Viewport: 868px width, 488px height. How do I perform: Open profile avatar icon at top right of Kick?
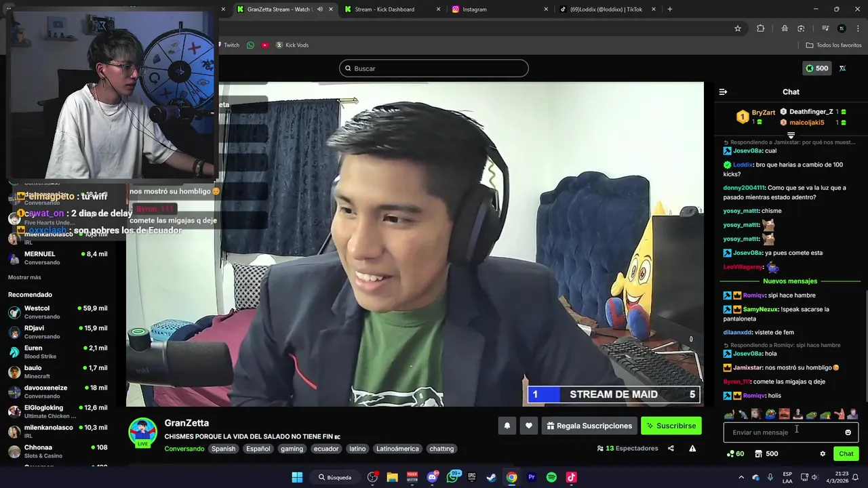pos(842,68)
